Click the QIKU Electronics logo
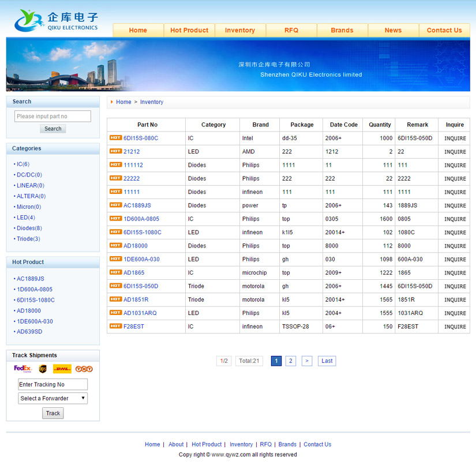 coord(56,21)
